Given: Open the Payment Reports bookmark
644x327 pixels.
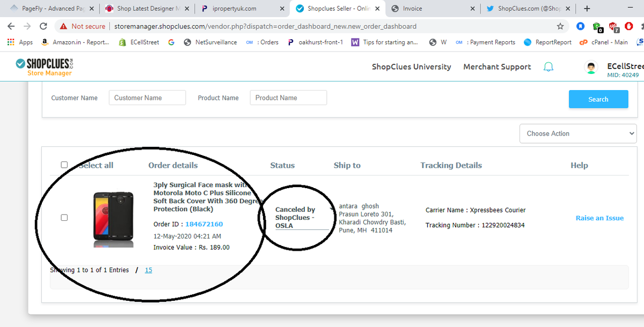Looking at the screenshot, I should (x=485, y=42).
